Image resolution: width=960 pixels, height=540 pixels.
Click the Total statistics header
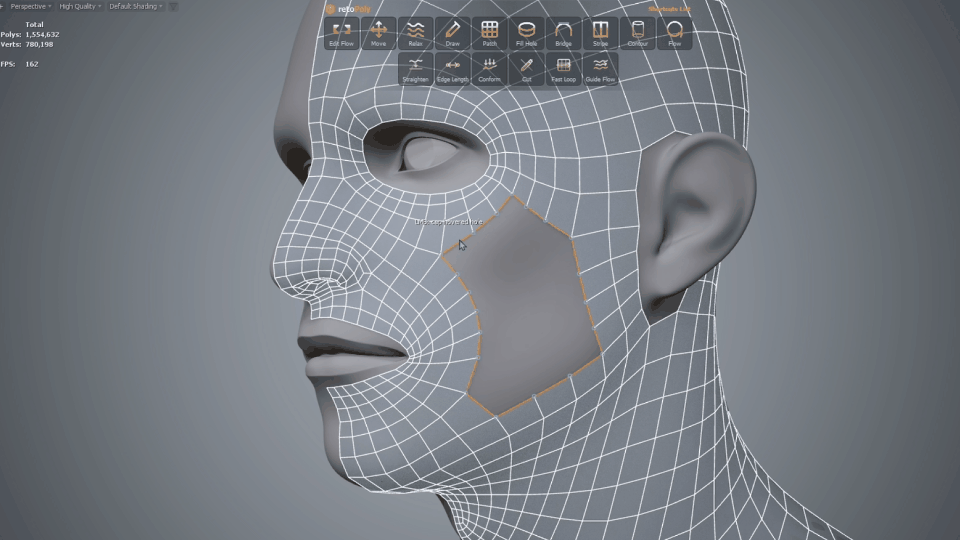pyautogui.click(x=34, y=25)
